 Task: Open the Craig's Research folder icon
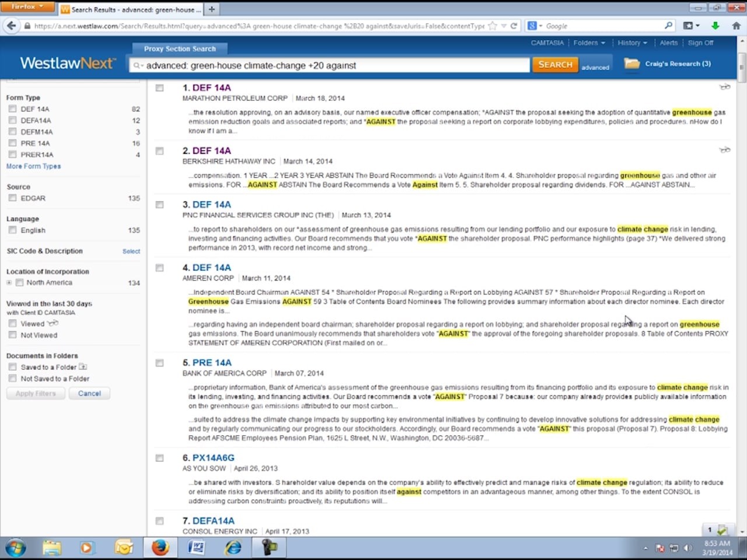(x=631, y=64)
